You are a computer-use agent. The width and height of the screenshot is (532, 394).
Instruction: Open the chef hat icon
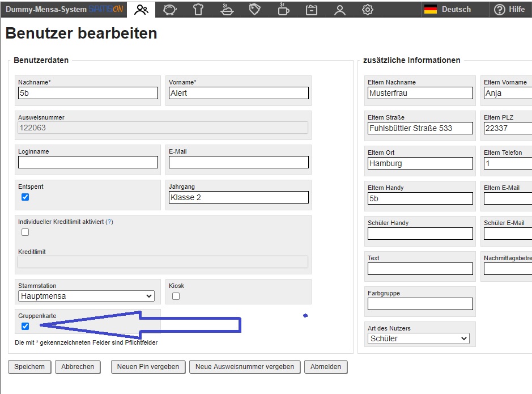click(198, 10)
